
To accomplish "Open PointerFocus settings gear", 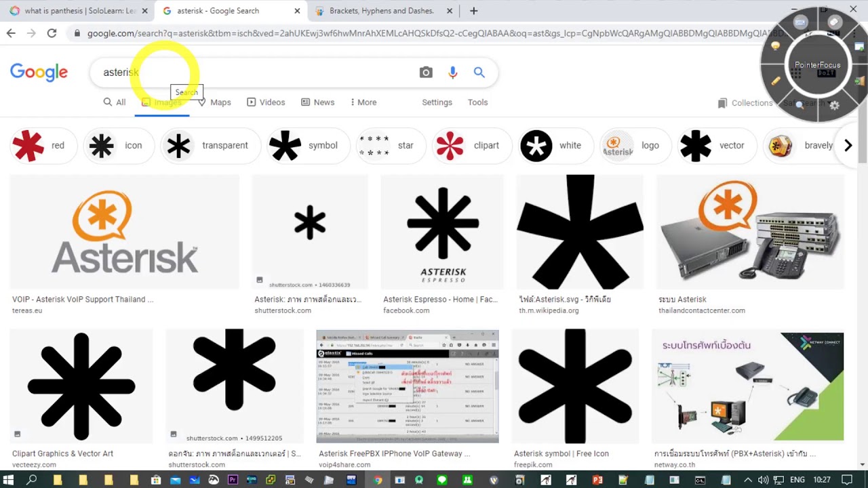I will [835, 105].
